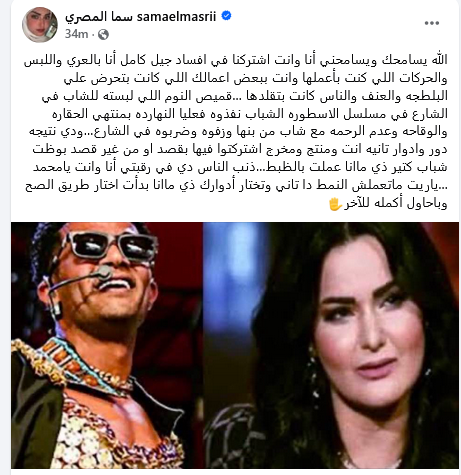Viewport: 461px width, 475px height.
Task: Click the sunglasses in the left photo
Action: coord(112,245)
